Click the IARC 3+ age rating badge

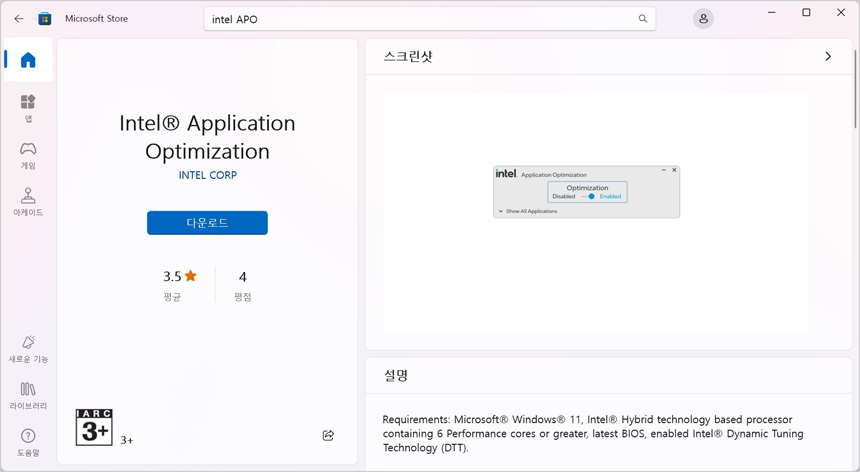[x=94, y=427]
